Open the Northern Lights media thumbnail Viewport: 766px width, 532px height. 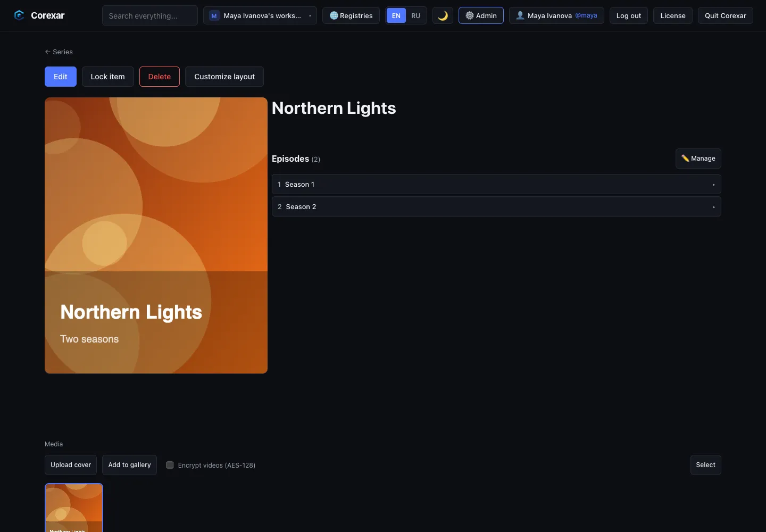pyautogui.click(x=74, y=508)
